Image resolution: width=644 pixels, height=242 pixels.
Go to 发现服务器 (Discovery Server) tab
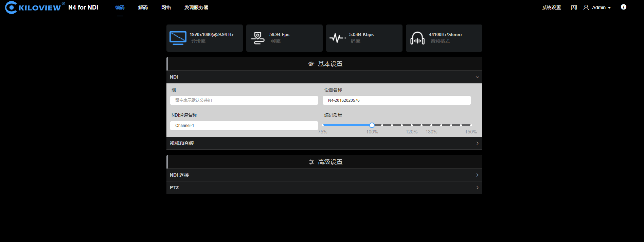(196, 7)
